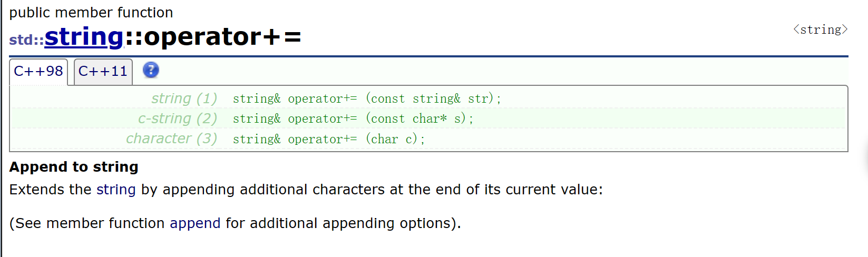Open the string class link in title
This screenshot has height=257, width=868.
(84, 37)
